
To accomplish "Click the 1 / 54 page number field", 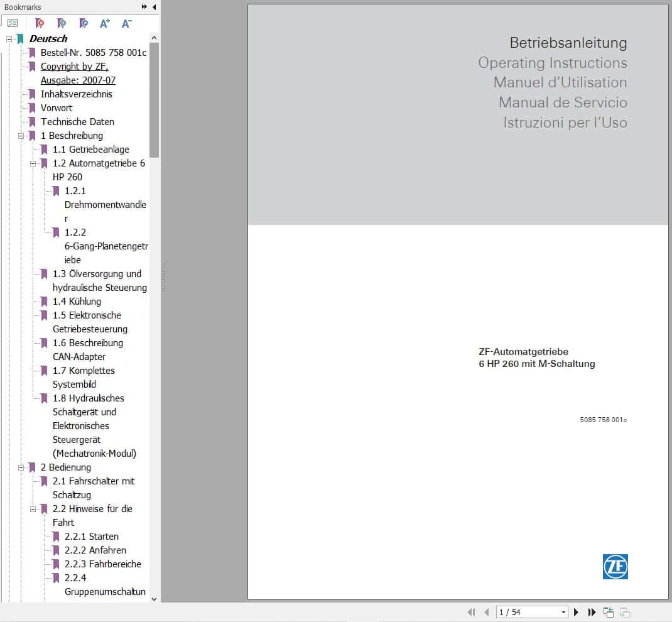I will (x=528, y=612).
